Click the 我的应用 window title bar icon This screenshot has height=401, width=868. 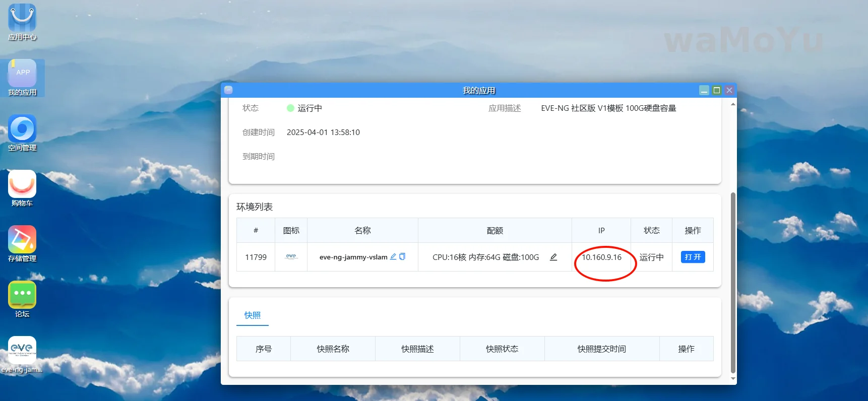tap(228, 90)
